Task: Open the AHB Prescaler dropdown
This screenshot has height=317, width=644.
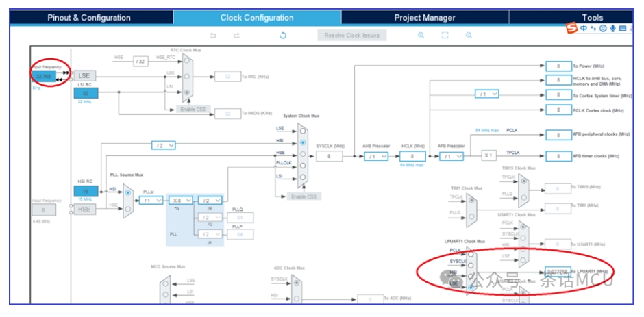Action: [375, 156]
